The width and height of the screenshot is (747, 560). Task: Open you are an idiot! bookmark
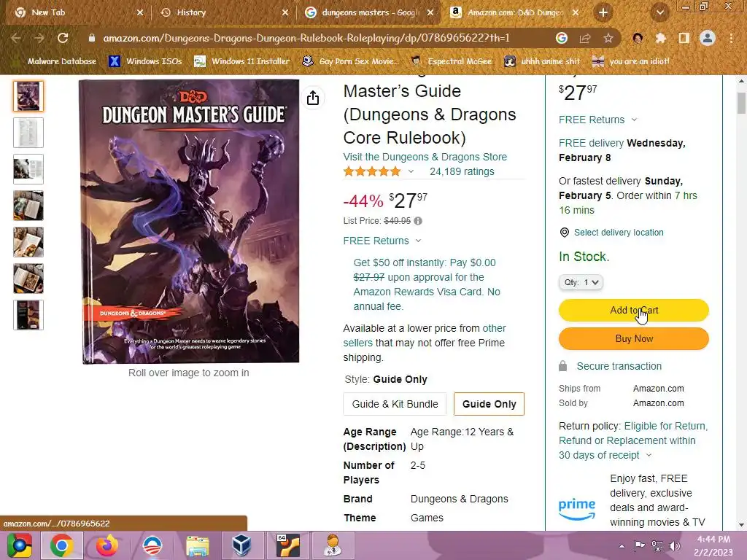(630, 61)
